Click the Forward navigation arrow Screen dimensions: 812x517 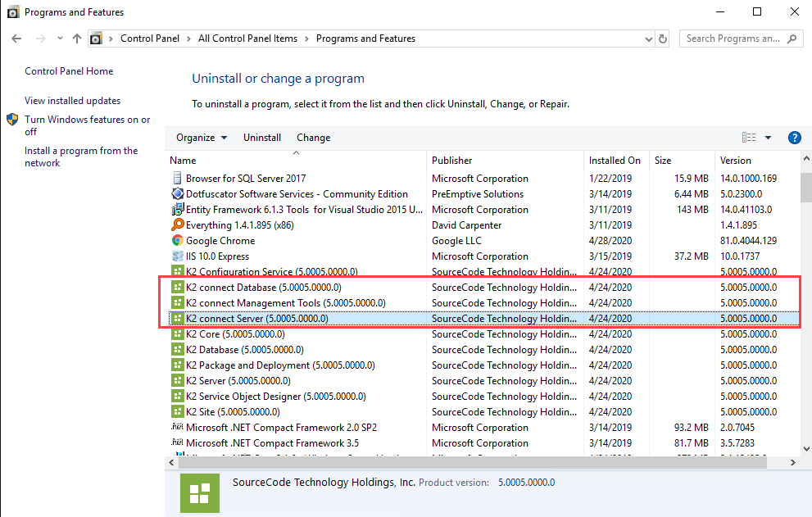[40, 39]
